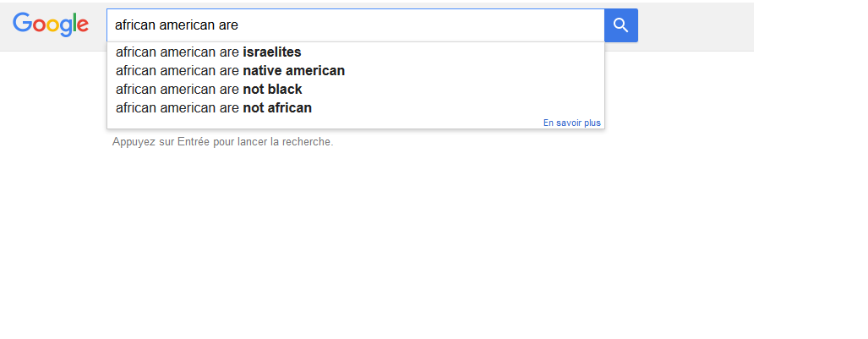
Task: Place cursor after 'are' in search field
Action: (x=238, y=25)
